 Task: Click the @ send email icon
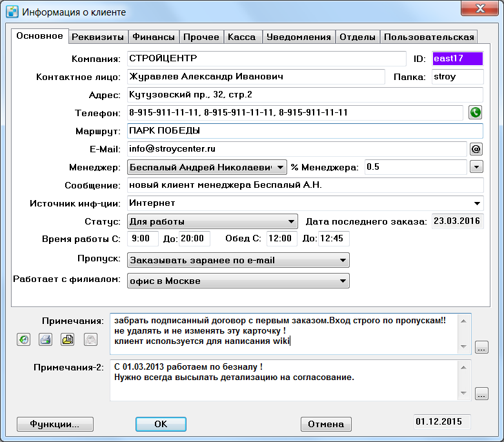(476, 149)
